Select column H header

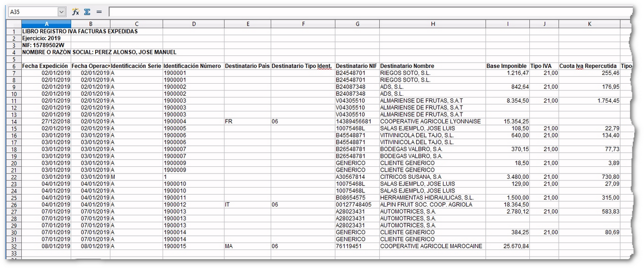433,24
